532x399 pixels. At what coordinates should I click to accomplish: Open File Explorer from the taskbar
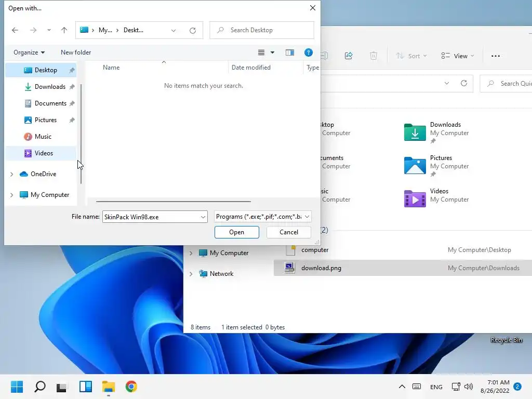[109, 387]
